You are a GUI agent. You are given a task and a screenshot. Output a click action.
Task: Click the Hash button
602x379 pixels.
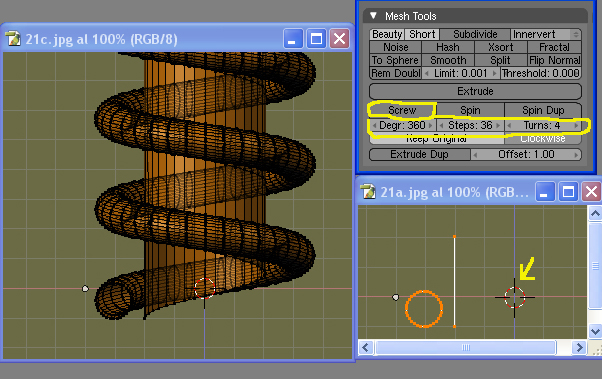(448, 47)
